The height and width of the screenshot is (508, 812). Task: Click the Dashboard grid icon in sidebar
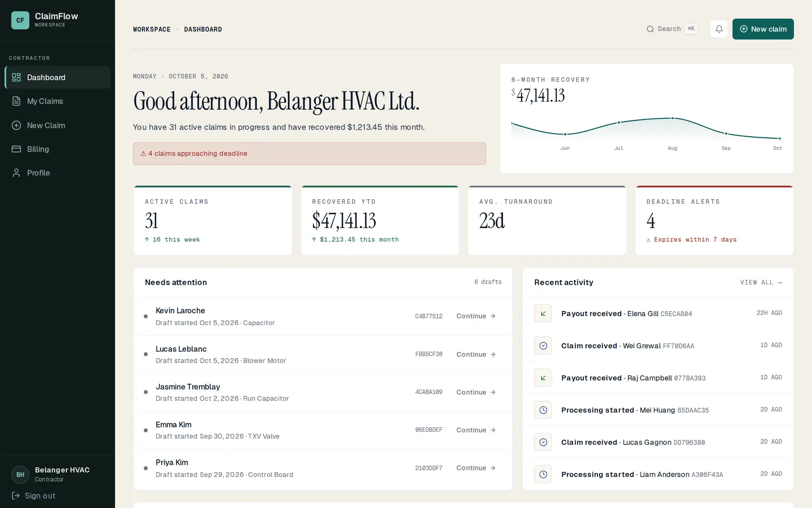click(16, 77)
